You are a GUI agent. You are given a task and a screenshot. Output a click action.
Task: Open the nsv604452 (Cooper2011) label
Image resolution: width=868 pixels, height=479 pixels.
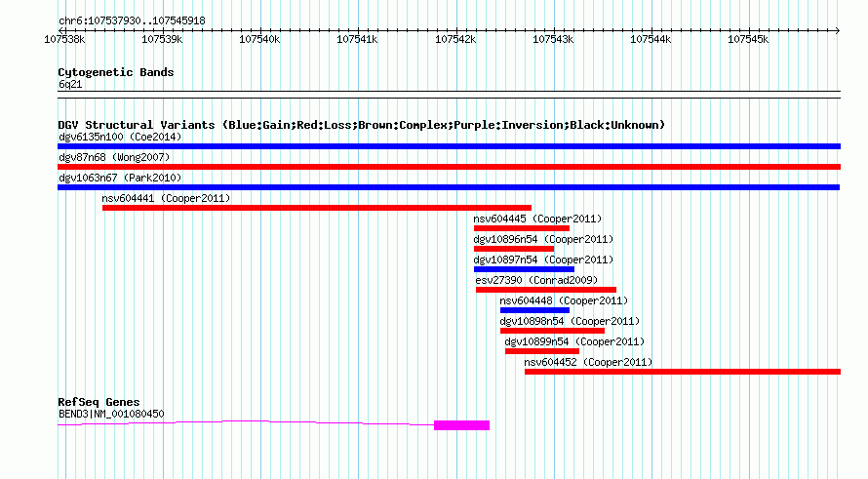pyautogui.click(x=588, y=362)
